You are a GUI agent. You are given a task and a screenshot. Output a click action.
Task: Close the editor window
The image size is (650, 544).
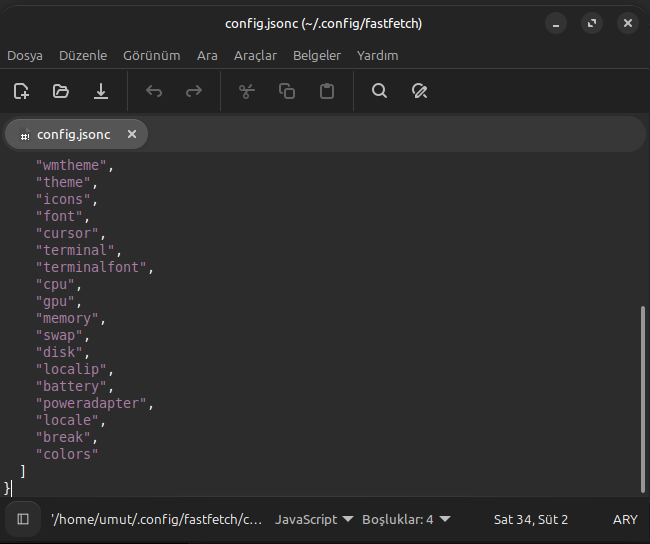pyautogui.click(x=628, y=23)
